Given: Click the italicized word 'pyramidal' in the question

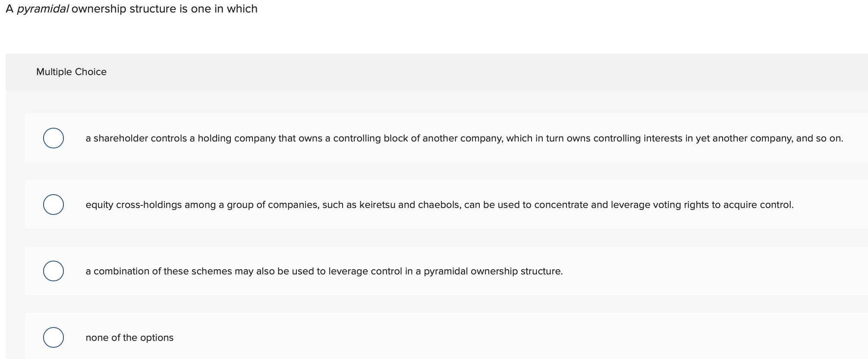Looking at the screenshot, I should [43, 9].
